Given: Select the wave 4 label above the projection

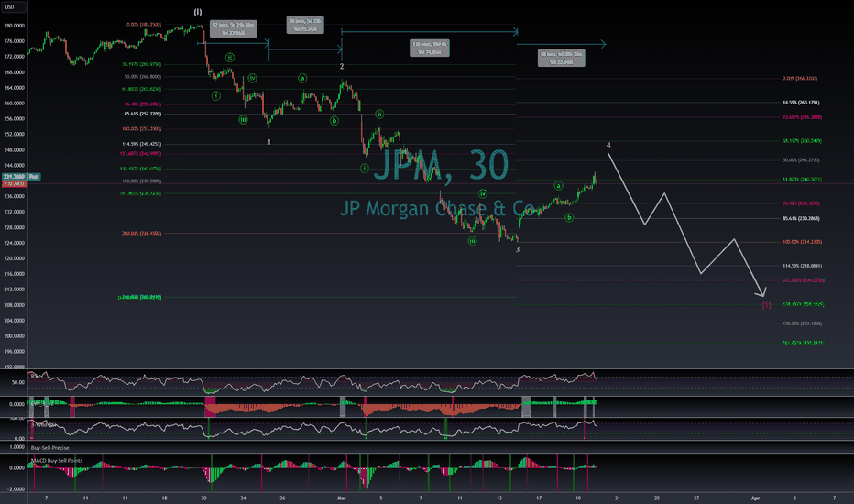Looking at the screenshot, I should point(608,145).
